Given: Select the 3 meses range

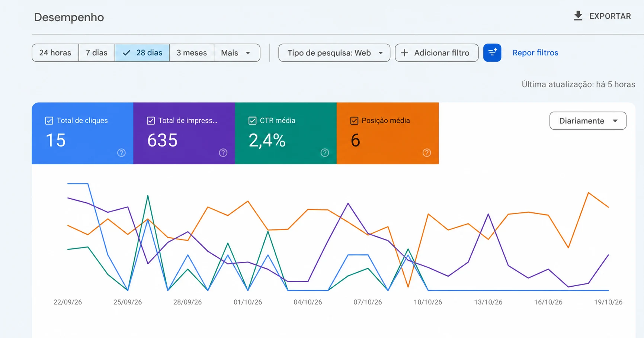Looking at the screenshot, I should (x=192, y=53).
